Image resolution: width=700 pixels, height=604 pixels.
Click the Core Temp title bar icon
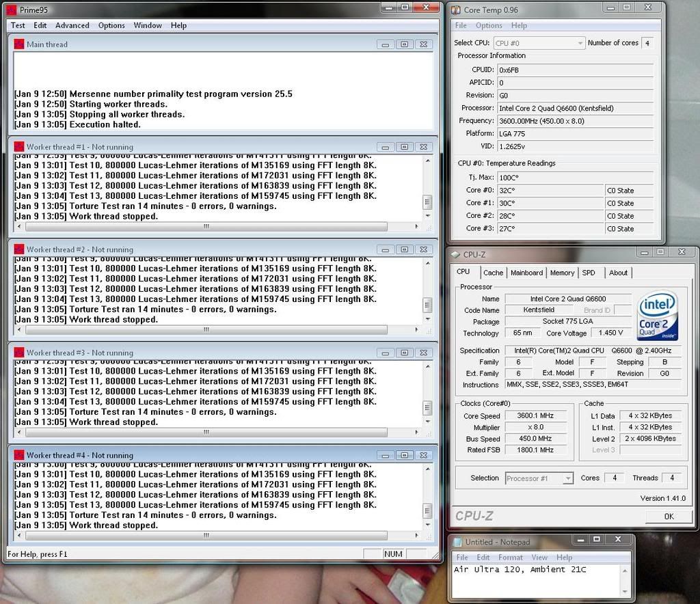click(x=456, y=10)
